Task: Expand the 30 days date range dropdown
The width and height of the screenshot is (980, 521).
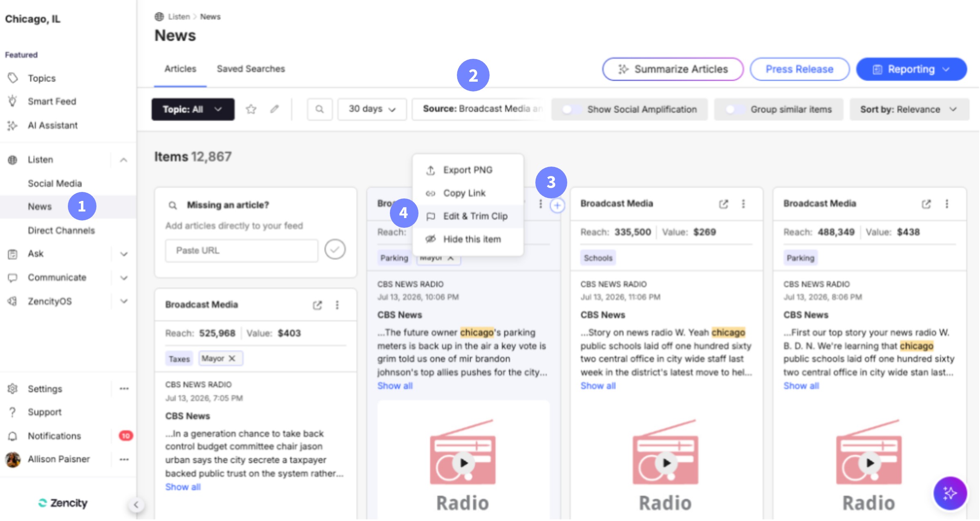Action: [372, 109]
